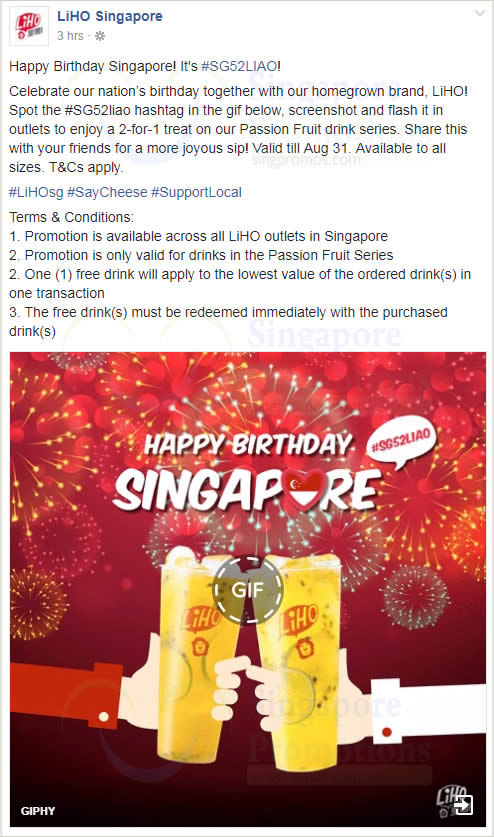Screen dimensions: 494x837
Task: Click the 3 hrs post timestamp
Action: tap(70, 36)
